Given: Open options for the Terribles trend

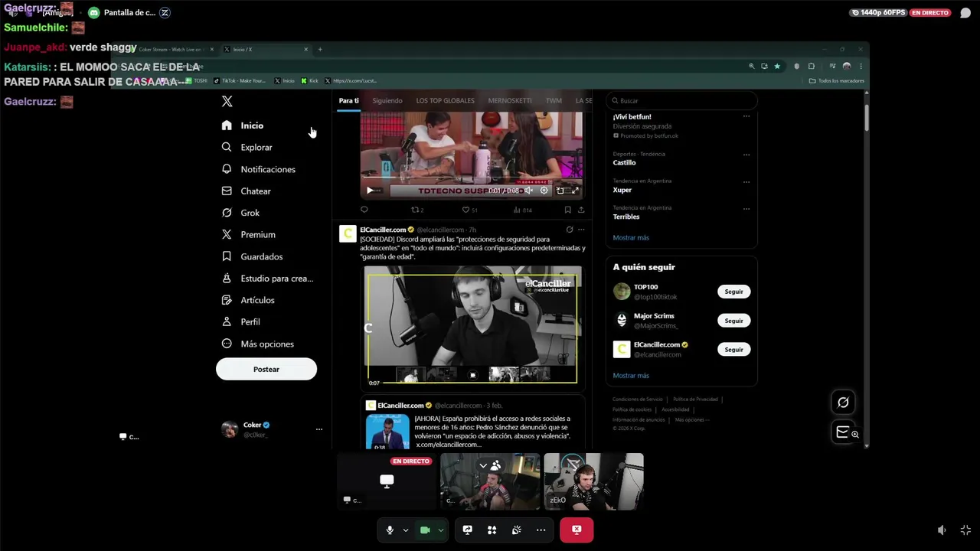Looking at the screenshot, I should [x=746, y=208].
